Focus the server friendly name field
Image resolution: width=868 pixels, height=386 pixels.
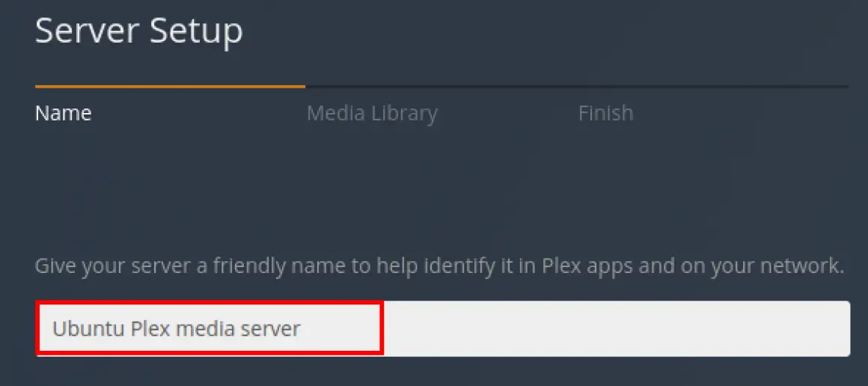pos(443,328)
